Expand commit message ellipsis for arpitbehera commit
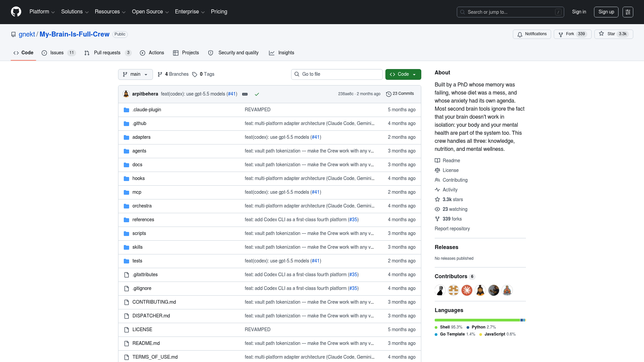This screenshot has width=644, height=362. [245, 94]
